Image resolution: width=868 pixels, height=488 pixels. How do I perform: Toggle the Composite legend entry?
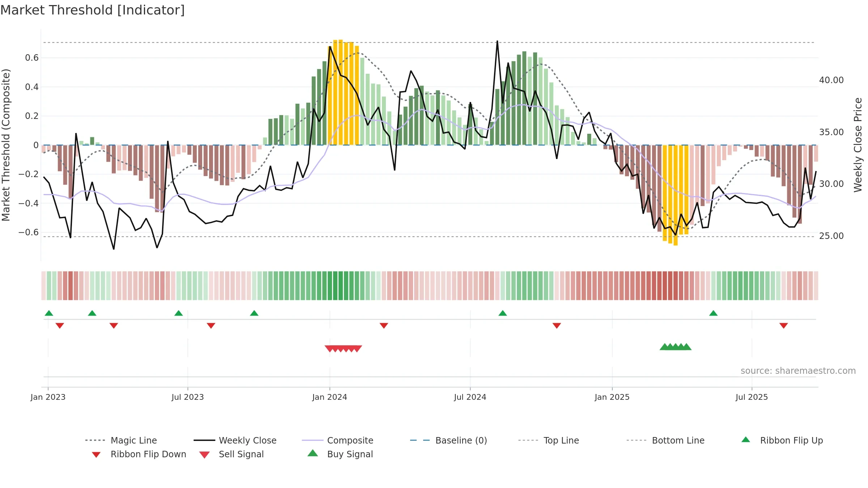337,440
